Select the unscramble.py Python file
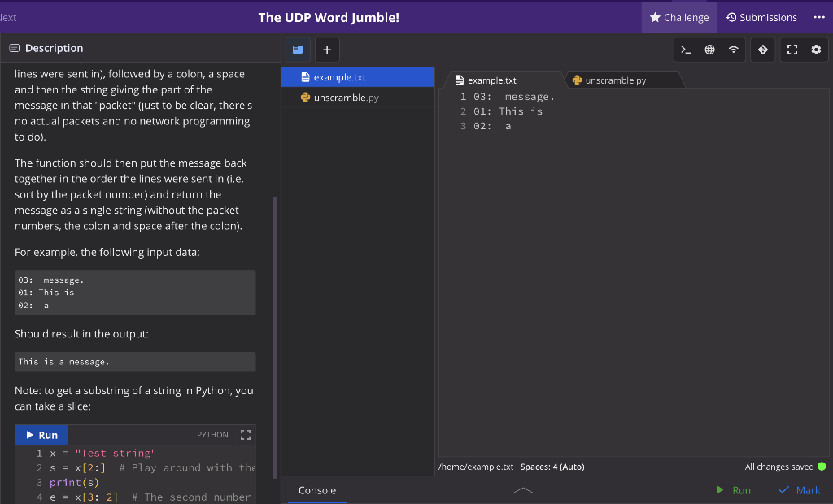 point(346,97)
